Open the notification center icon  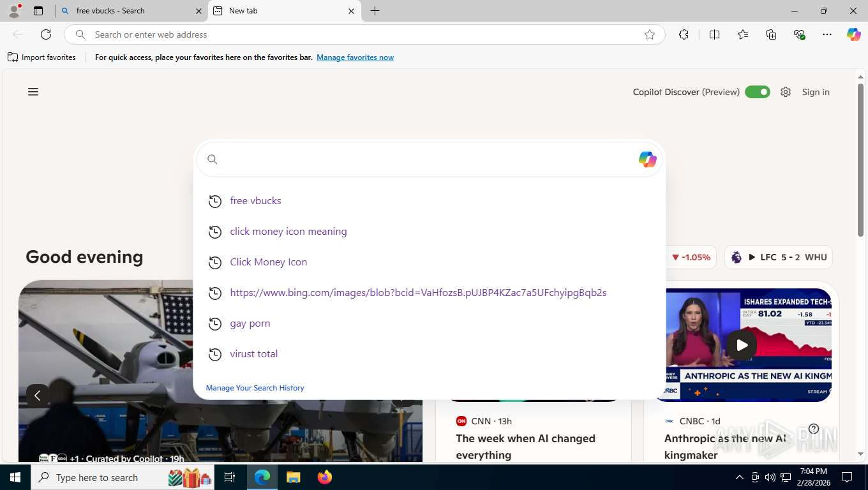[x=847, y=477]
